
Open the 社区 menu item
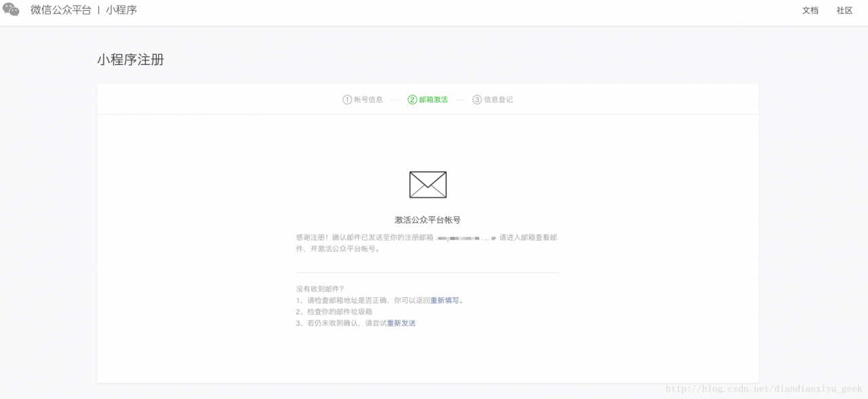[x=844, y=11]
